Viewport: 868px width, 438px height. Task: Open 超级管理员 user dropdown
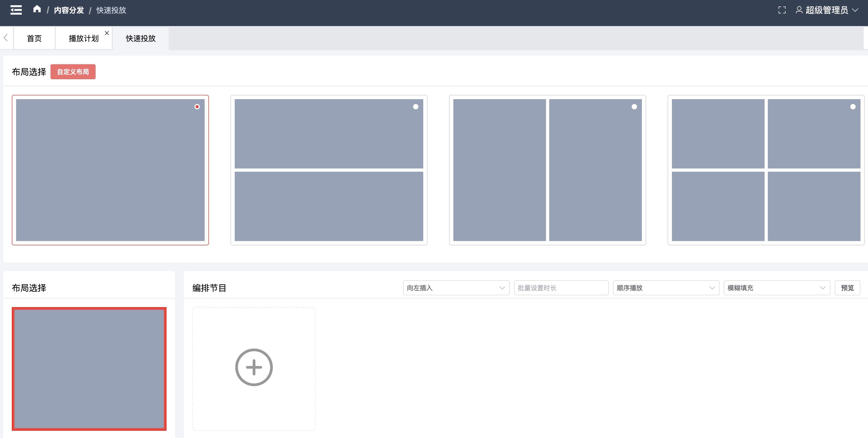pos(827,10)
